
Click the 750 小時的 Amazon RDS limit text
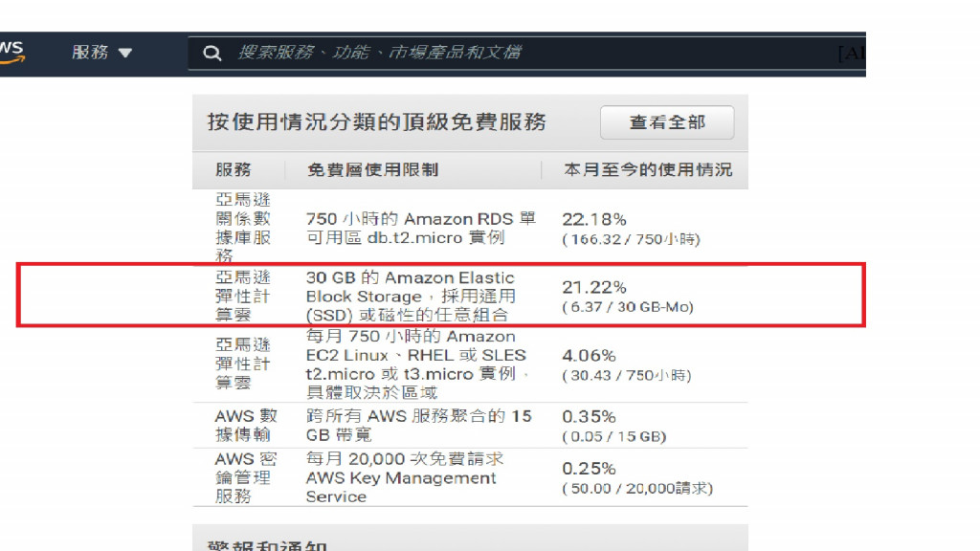click(x=420, y=228)
